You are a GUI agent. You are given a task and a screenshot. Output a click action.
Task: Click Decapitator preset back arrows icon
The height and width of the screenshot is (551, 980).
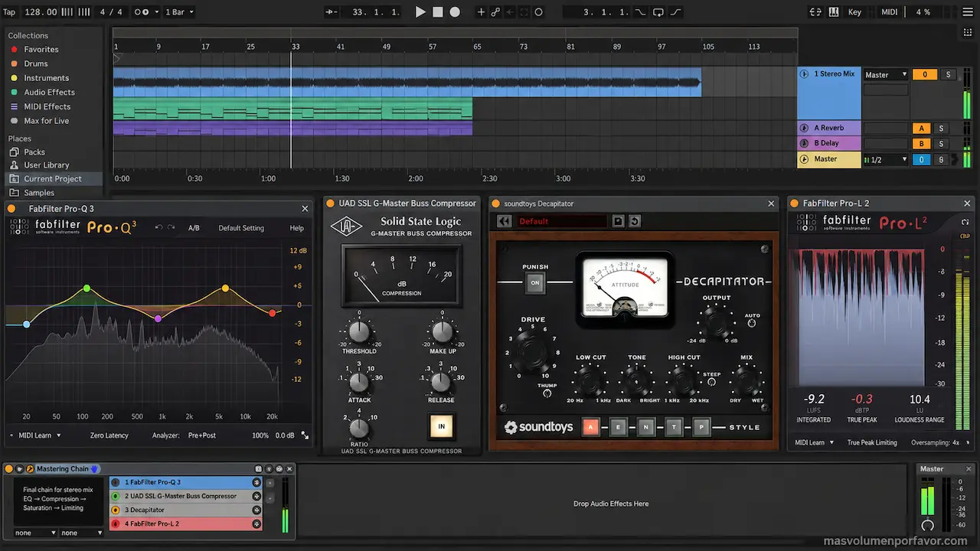pos(504,221)
